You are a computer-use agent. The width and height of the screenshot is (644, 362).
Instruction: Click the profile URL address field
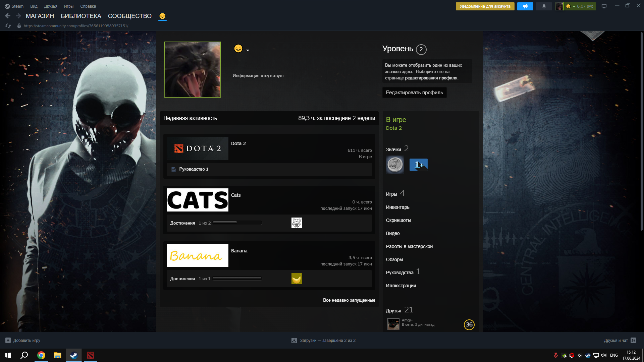pos(76,26)
